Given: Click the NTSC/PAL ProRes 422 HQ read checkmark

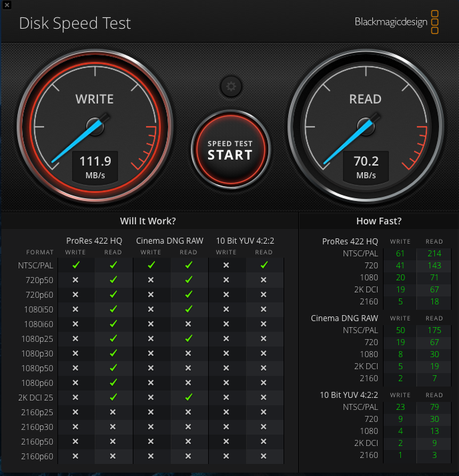Looking at the screenshot, I should 113,265.
